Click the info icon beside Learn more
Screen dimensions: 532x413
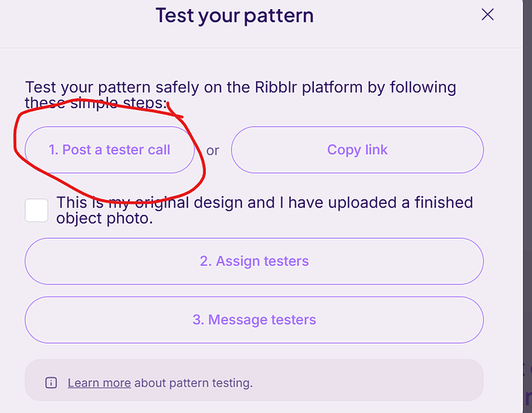coord(51,382)
